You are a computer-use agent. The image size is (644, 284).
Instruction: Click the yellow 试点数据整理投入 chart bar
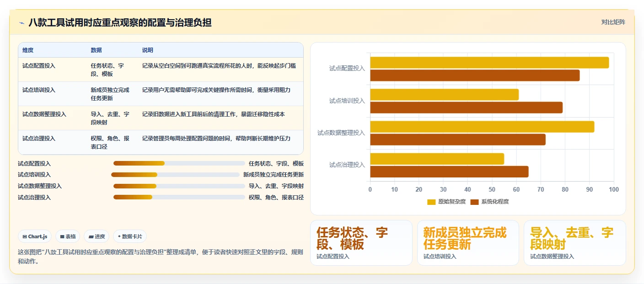tap(482, 127)
